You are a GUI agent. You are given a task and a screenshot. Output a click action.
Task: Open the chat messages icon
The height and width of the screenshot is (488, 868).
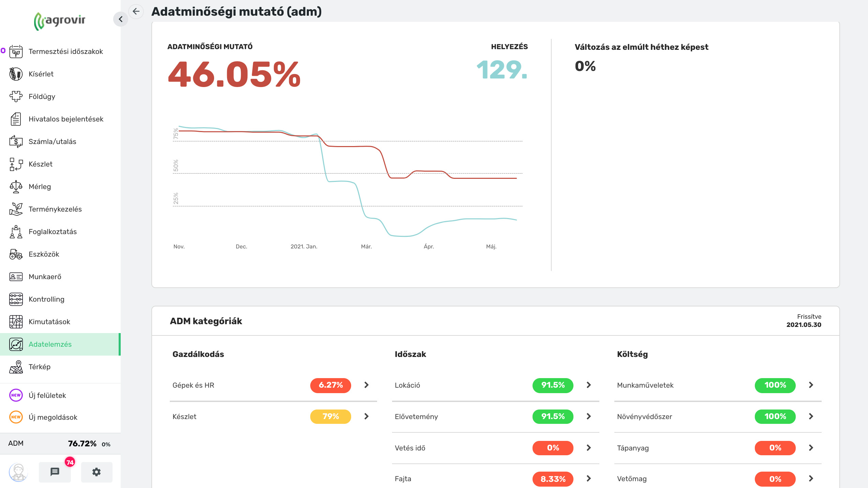[55, 472]
